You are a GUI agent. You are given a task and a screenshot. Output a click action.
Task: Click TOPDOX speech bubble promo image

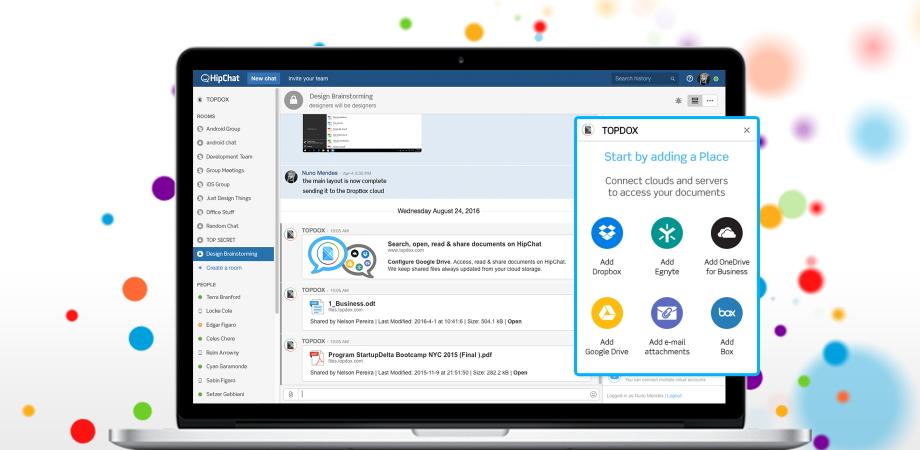(x=342, y=256)
